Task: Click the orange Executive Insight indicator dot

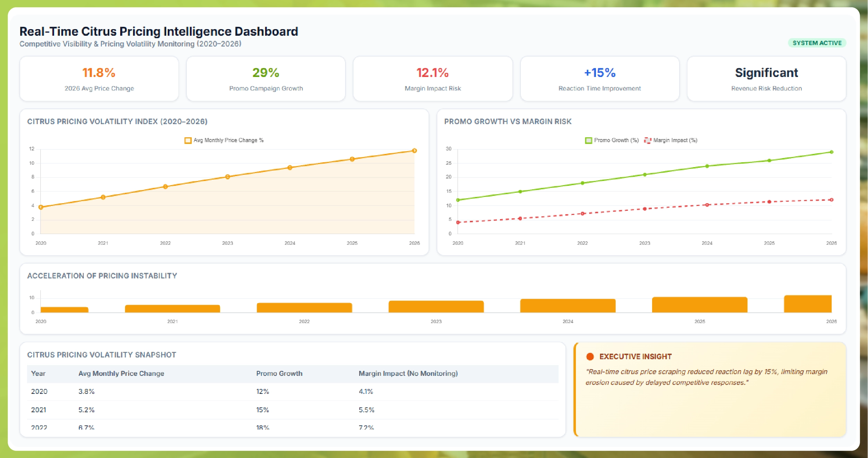Action: (x=590, y=356)
